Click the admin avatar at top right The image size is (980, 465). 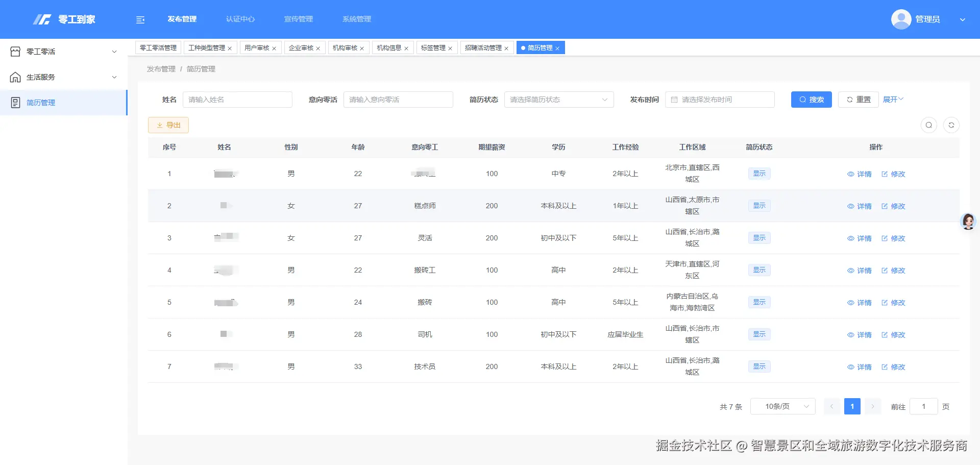[900, 19]
